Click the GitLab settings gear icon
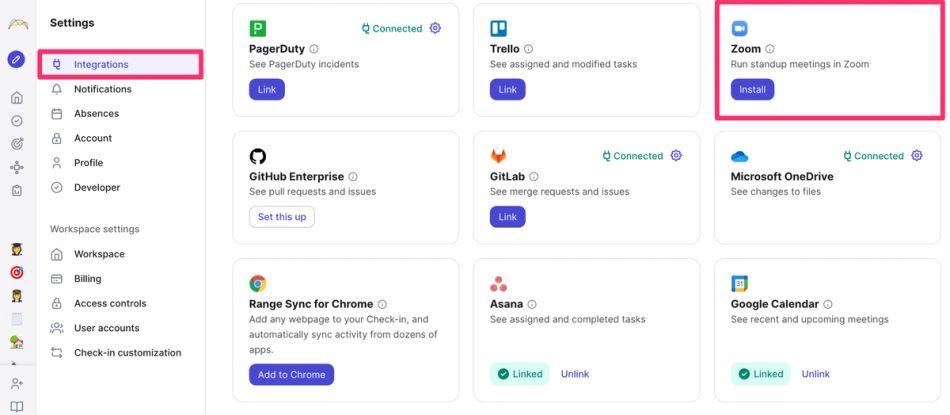Image resolution: width=950 pixels, height=415 pixels. [676, 156]
